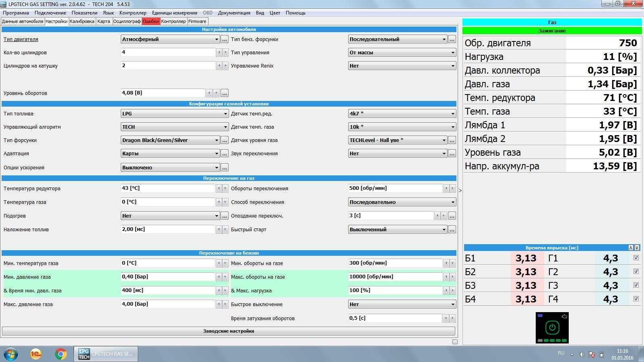
Task: Toggle injector Г2 checkbox
Action: pos(636,271)
